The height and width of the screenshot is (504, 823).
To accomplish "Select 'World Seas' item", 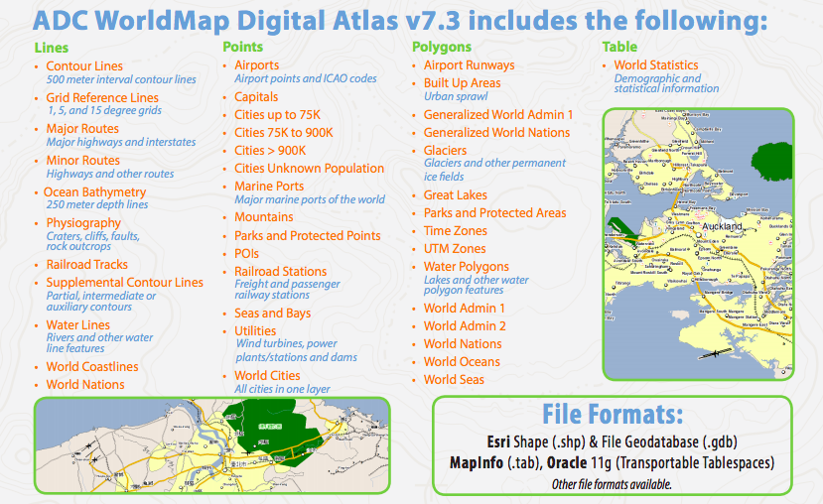I will pyautogui.click(x=454, y=379).
